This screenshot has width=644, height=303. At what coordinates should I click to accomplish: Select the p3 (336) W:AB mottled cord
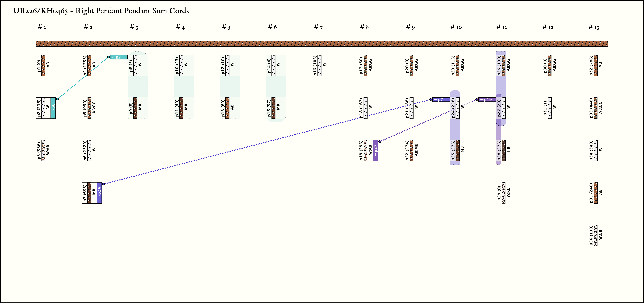(x=43, y=150)
